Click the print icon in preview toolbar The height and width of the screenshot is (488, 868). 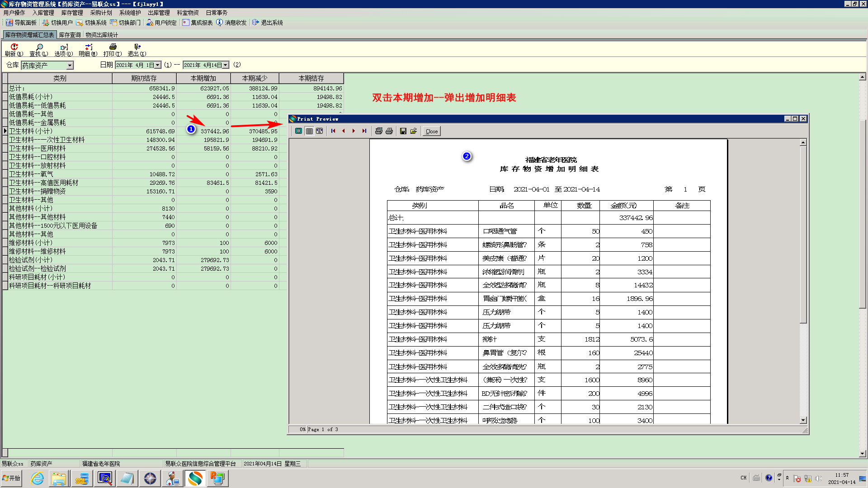(x=389, y=131)
